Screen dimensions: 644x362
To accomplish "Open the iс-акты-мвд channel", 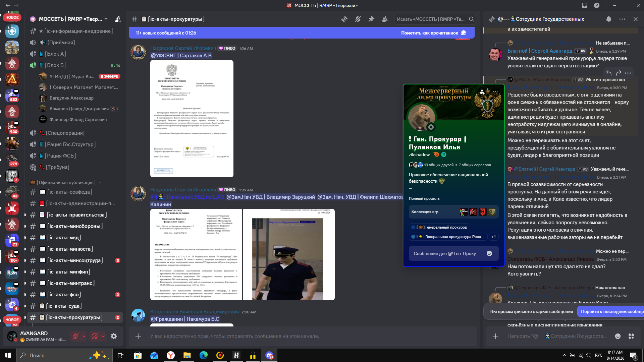I will [x=75, y=238].
